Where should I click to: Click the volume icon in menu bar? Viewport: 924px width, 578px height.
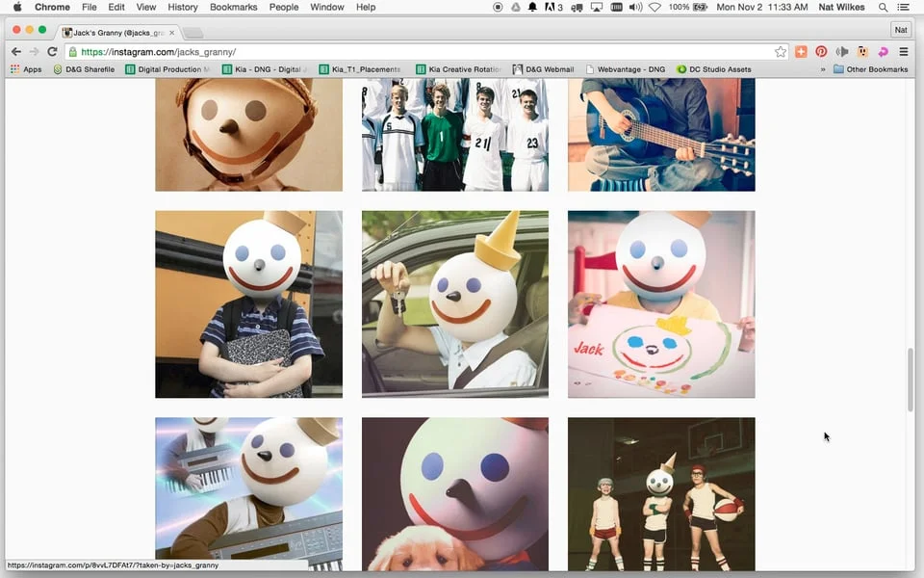(x=635, y=7)
